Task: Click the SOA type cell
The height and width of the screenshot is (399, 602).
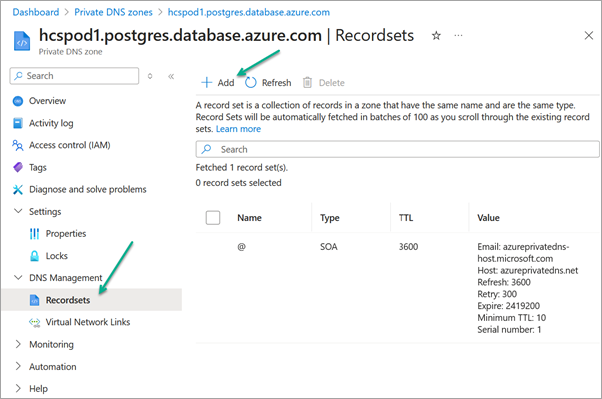Action: pos(329,247)
